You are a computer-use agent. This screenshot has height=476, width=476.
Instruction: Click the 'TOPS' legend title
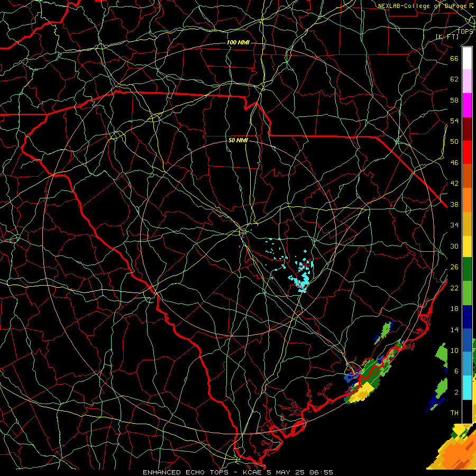point(465,31)
